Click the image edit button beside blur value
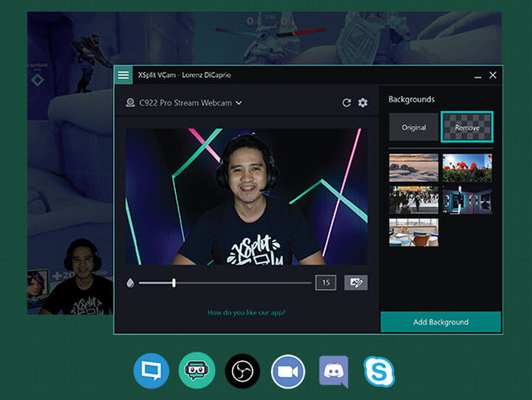 355,282
